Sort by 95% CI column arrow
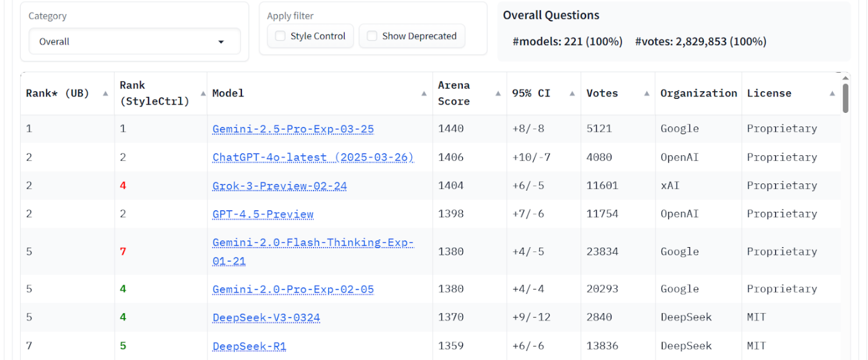Image resolution: width=868 pixels, height=360 pixels. (x=572, y=93)
